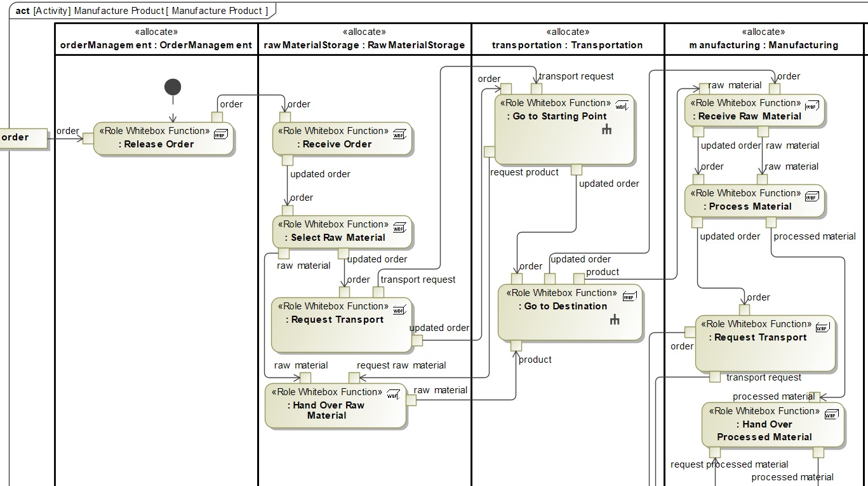Select updated order output pin below Select Raw Material

pyautogui.click(x=343, y=253)
